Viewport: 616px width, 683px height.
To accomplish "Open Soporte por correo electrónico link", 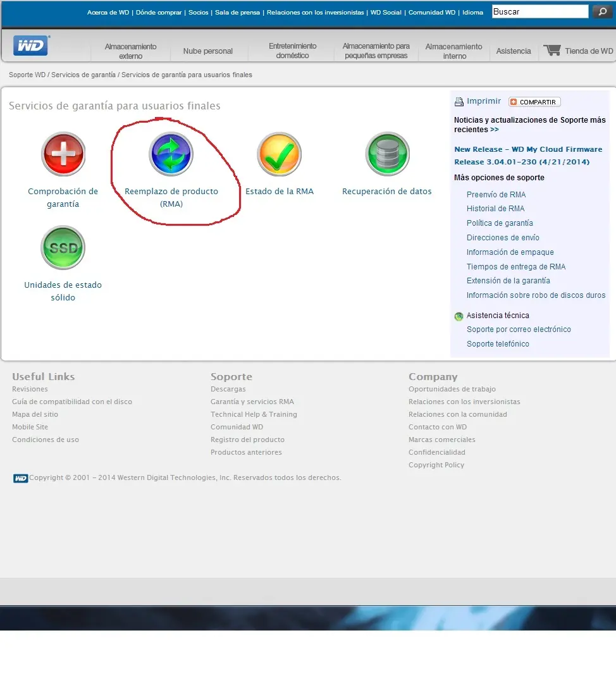I will [x=519, y=329].
